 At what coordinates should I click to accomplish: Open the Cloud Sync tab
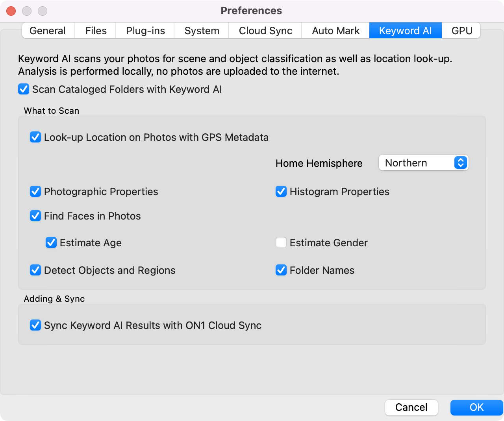pyautogui.click(x=265, y=30)
